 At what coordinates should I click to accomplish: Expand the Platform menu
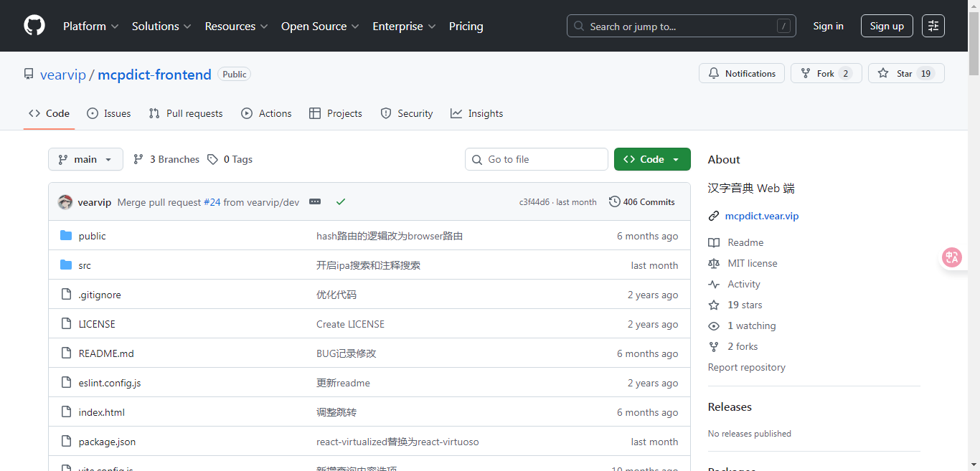[90, 26]
